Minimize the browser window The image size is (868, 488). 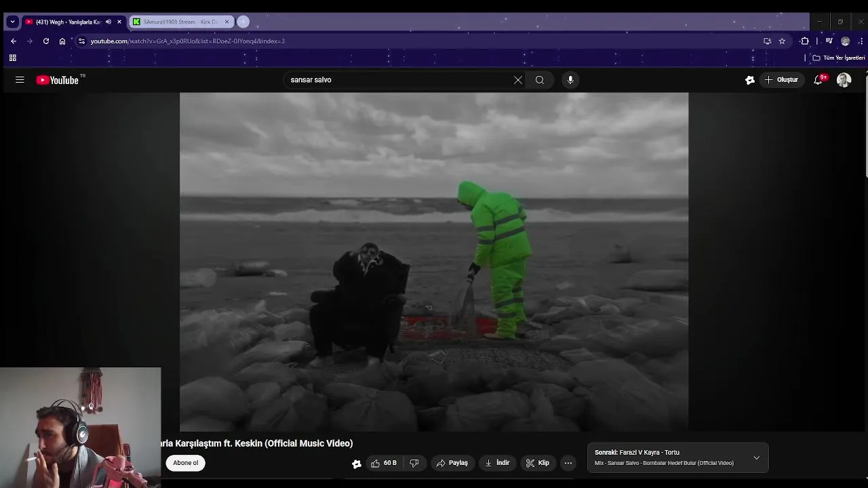pos(819,22)
